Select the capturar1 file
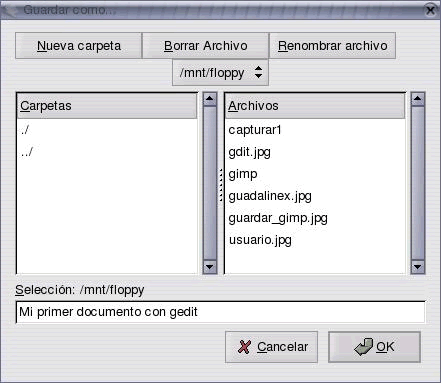The height and width of the screenshot is (383, 441). (315, 130)
